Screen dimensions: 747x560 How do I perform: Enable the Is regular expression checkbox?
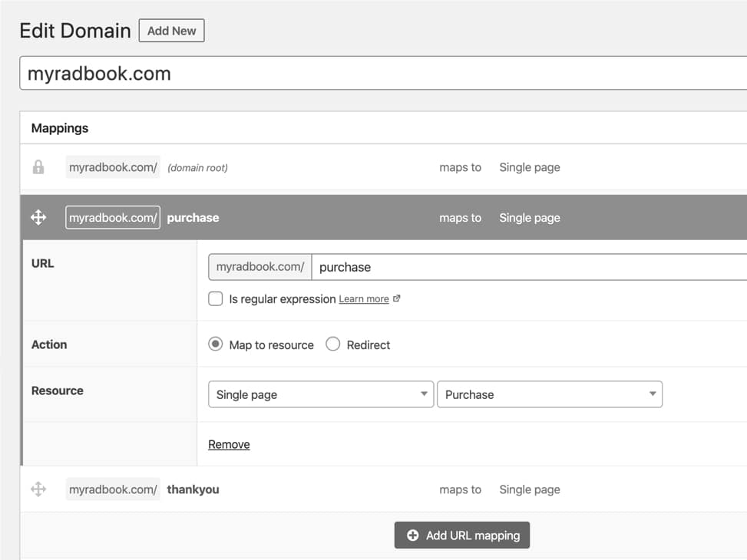point(216,299)
